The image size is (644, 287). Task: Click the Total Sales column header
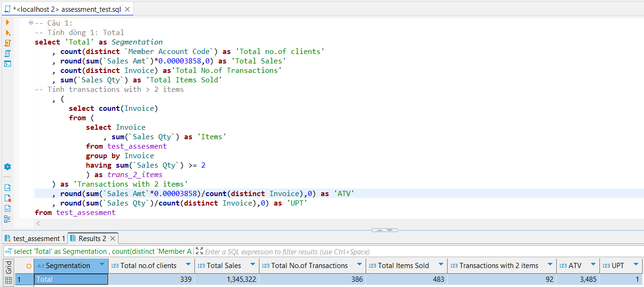(227, 265)
